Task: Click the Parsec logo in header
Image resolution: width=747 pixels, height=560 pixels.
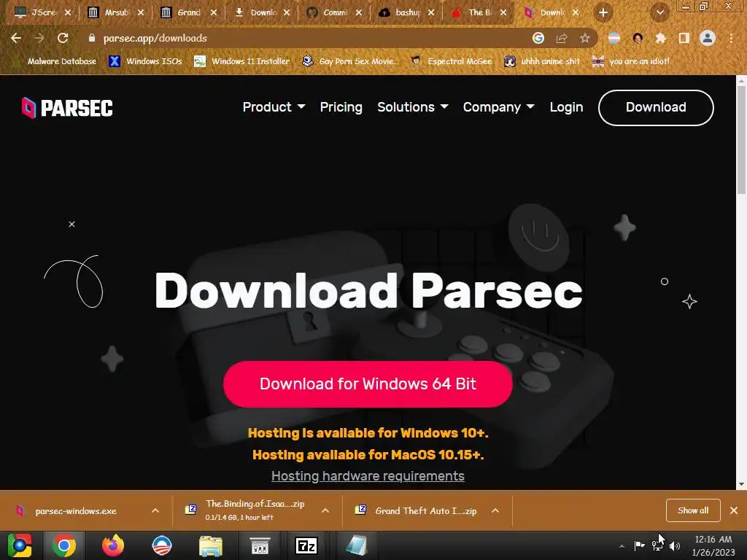Action: point(67,108)
